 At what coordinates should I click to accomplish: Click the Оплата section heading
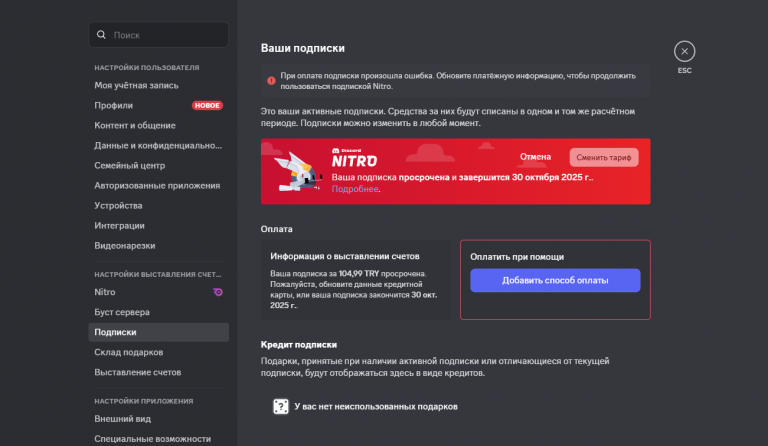click(277, 229)
